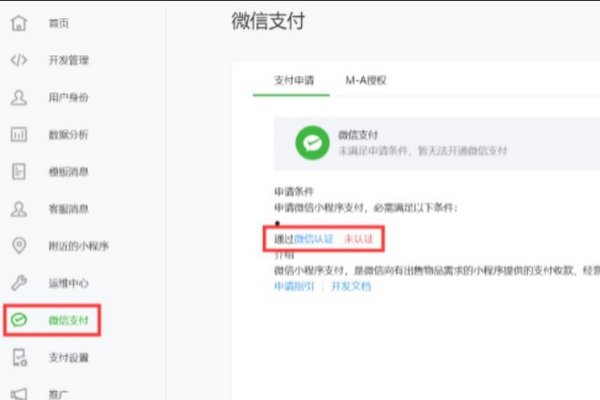Open the 开发文档 link
This screenshot has height=400, width=600.
[351, 286]
